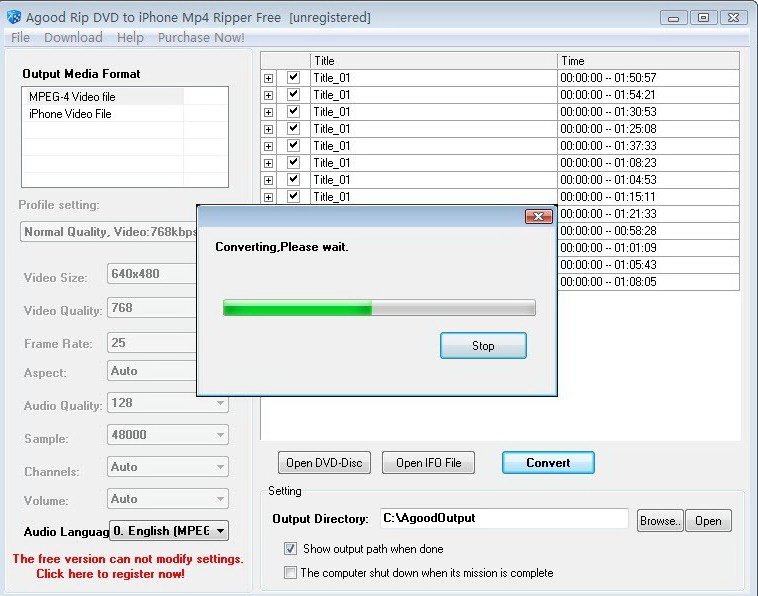Viewport: 758px width, 596px height.
Task: Expand the title row timed 01:50:57
Action: click(268, 78)
